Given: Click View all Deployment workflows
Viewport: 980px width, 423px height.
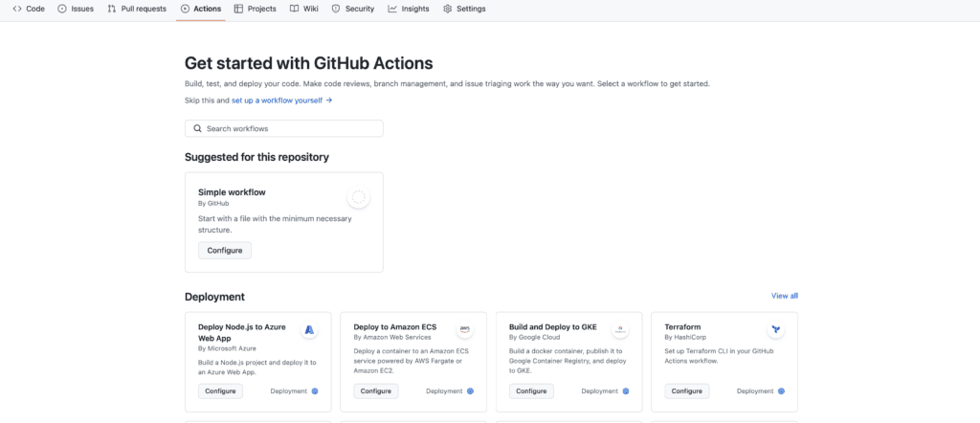Looking at the screenshot, I should coord(785,296).
